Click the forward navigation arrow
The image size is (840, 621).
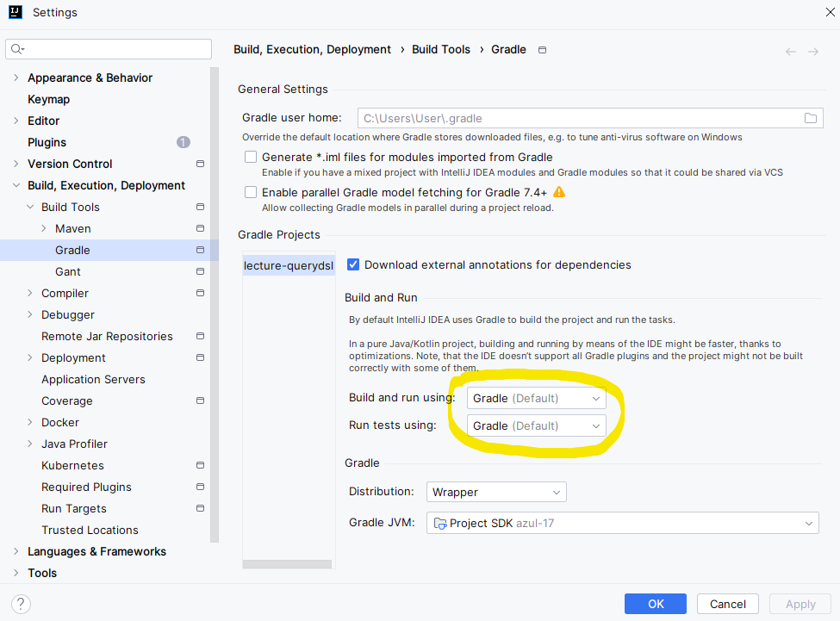click(x=813, y=52)
